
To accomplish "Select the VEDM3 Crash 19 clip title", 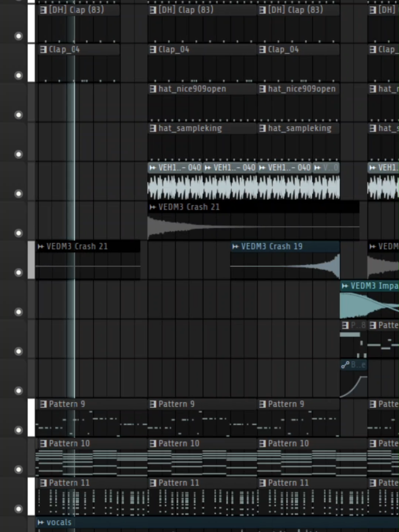I will coord(272,247).
